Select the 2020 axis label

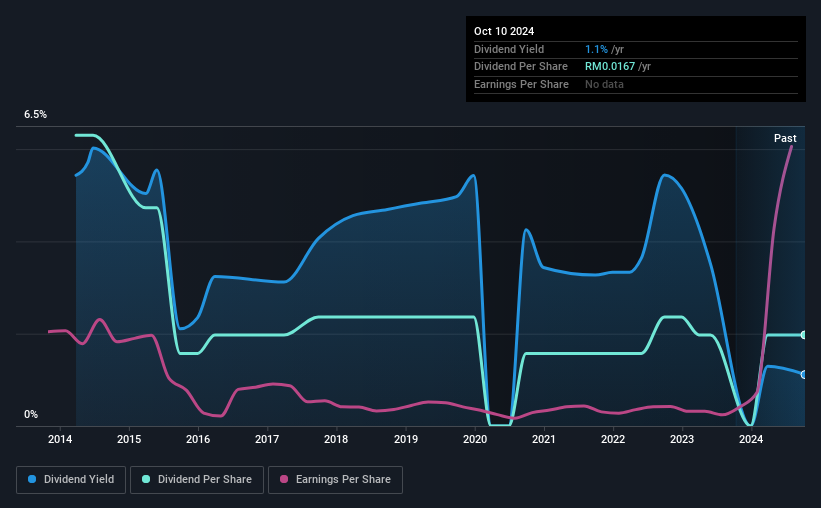[x=475, y=439]
